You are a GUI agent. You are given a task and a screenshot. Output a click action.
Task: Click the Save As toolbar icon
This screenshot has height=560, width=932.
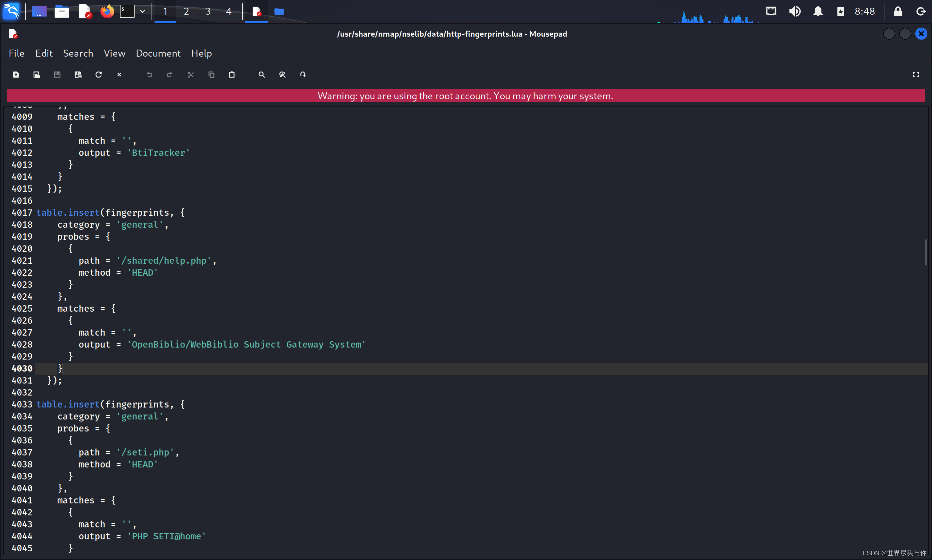(x=78, y=75)
